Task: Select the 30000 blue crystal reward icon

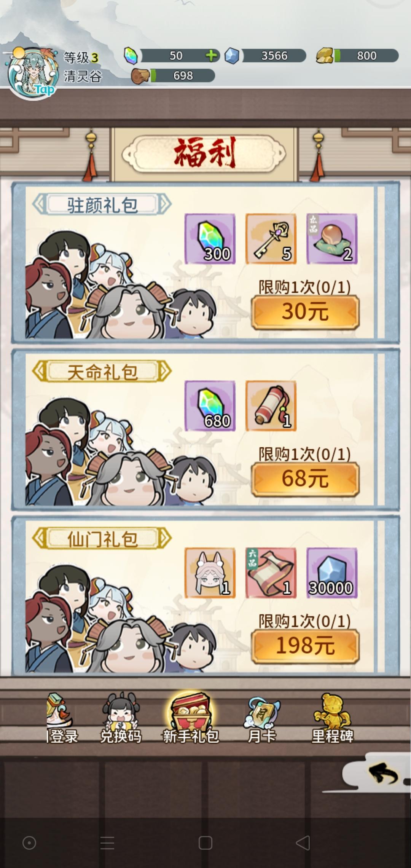Action: click(332, 573)
